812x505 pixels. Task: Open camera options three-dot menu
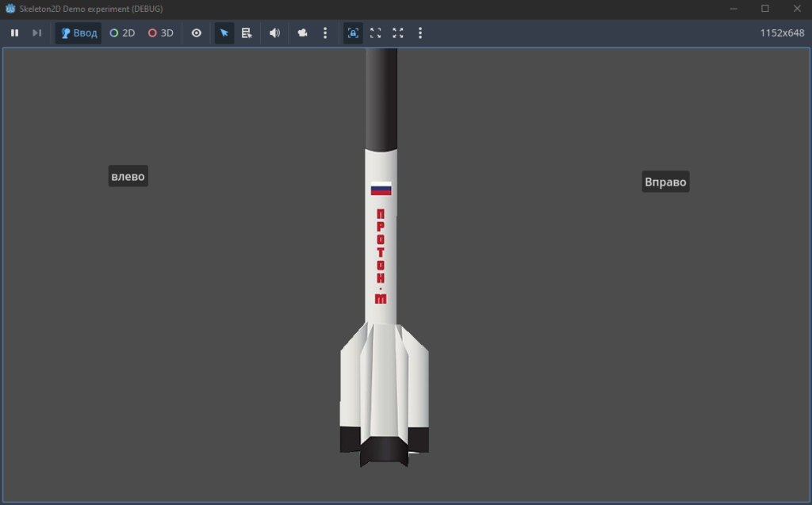pyautogui.click(x=325, y=33)
